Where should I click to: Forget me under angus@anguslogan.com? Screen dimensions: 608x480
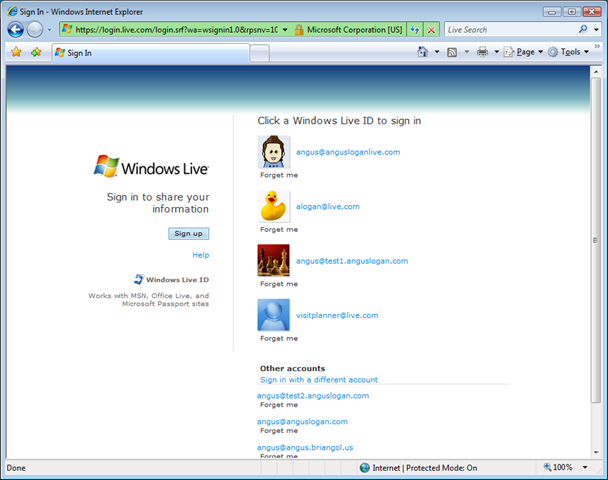[279, 430]
